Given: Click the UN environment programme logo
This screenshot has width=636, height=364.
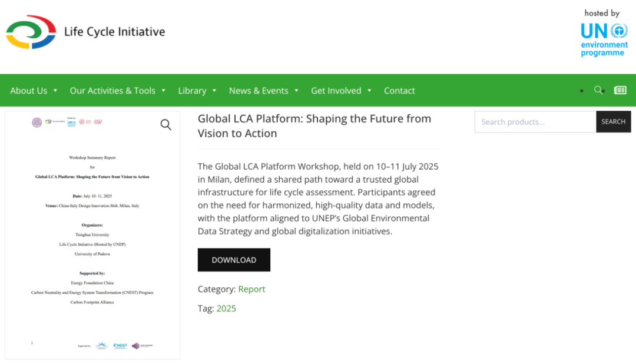Looking at the screenshot, I should coord(604,39).
